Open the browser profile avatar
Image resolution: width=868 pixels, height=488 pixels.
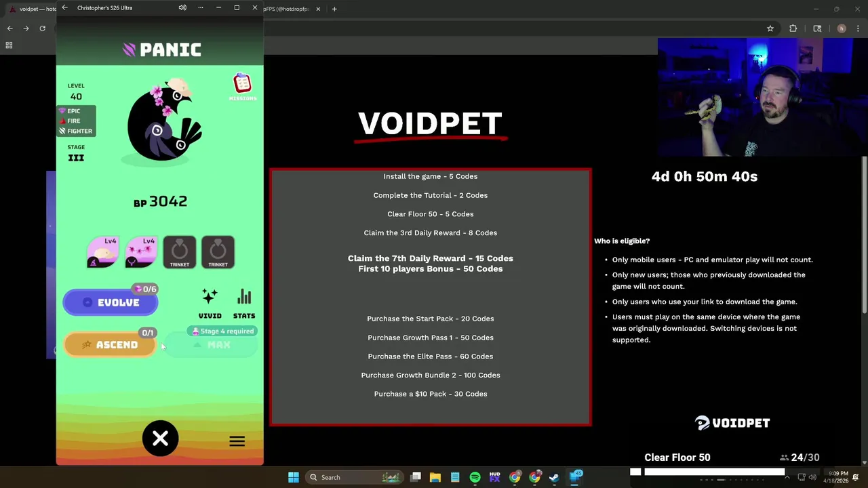coord(842,28)
